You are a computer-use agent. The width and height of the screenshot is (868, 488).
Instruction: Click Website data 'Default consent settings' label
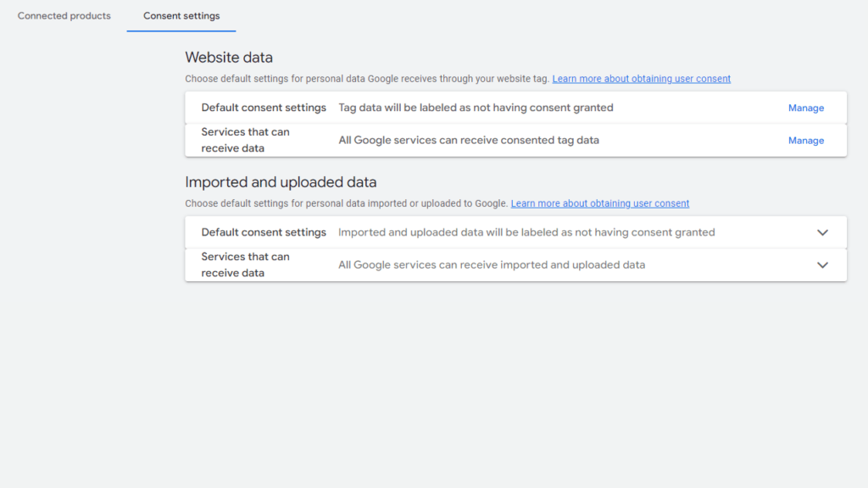tap(264, 108)
